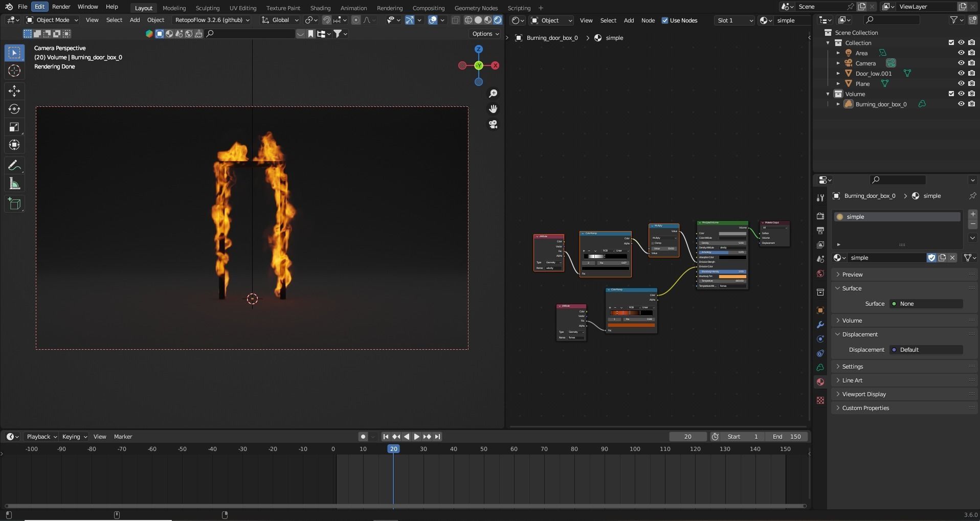This screenshot has height=521, width=980.
Task: Collapse the Surface panel
Action: (x=852, y=288)
